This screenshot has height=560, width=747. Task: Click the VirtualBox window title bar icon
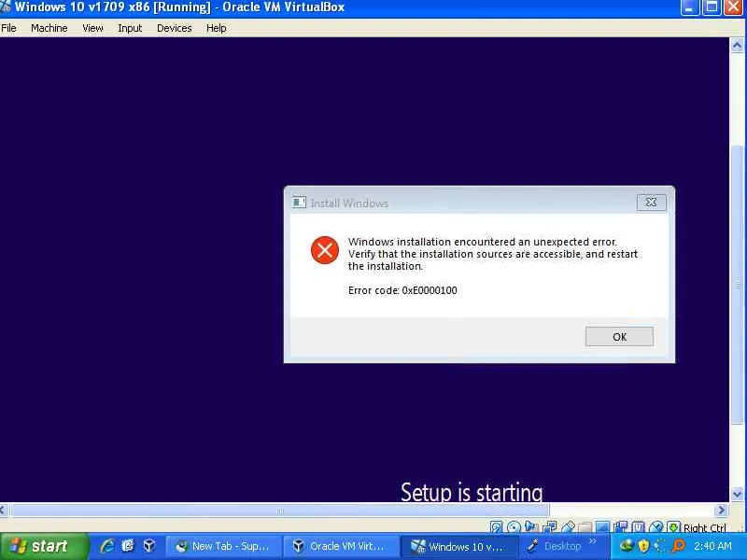6,7
